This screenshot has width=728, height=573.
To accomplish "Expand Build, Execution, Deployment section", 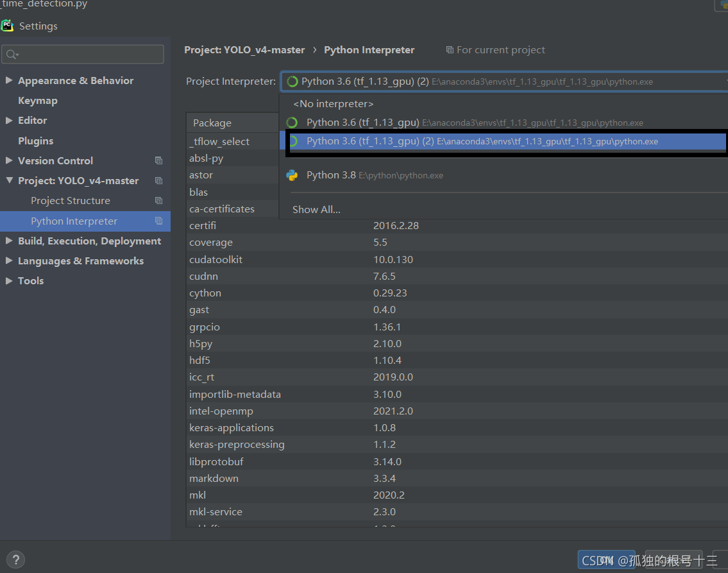I will tap(9, 241).
